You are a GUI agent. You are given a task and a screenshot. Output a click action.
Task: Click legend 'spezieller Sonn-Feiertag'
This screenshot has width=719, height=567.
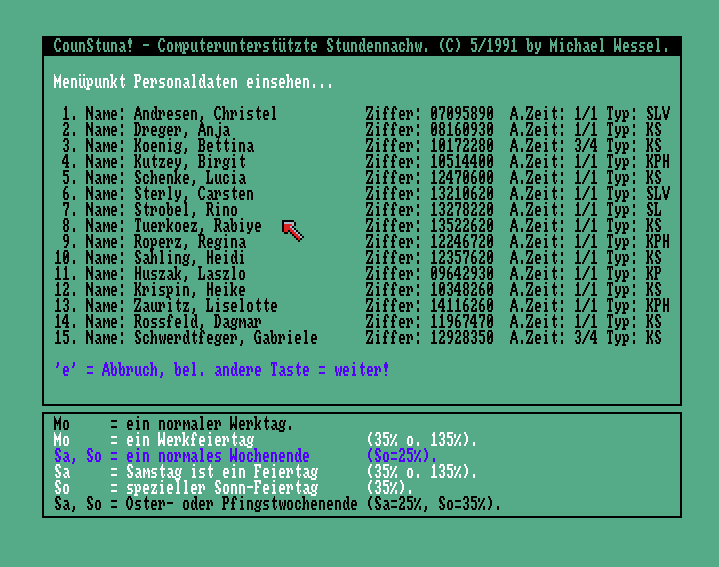tap(233, 488)
